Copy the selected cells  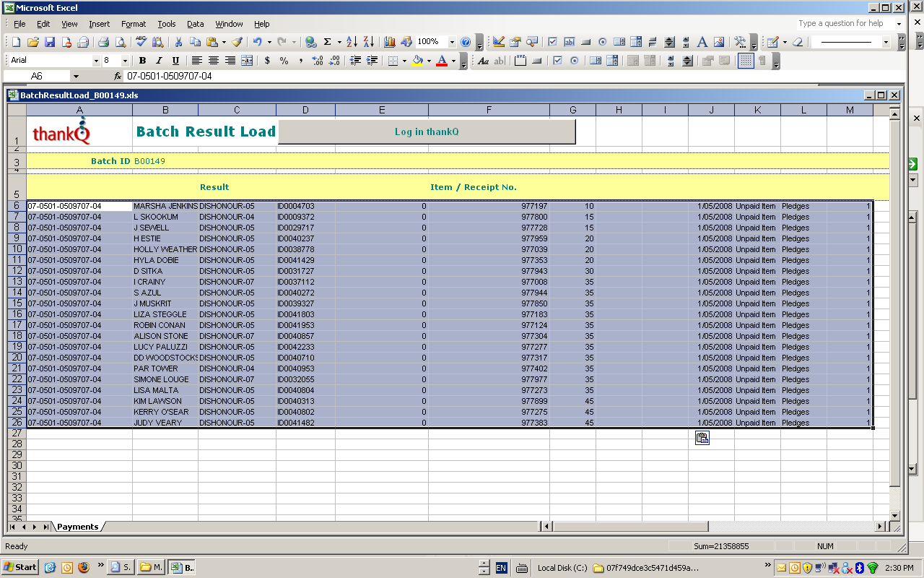click(x=195, y=42)
